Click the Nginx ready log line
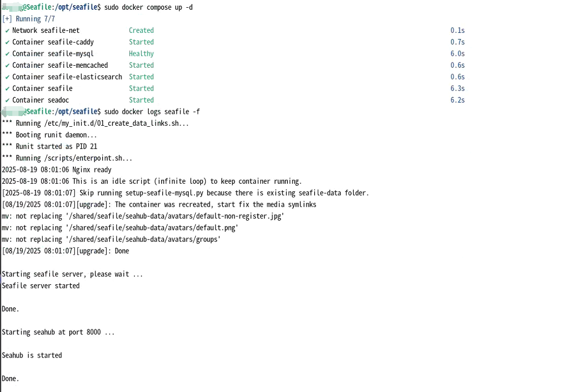Screen dimensions: 575x392 pyautogui.click(x=56, y=170)
